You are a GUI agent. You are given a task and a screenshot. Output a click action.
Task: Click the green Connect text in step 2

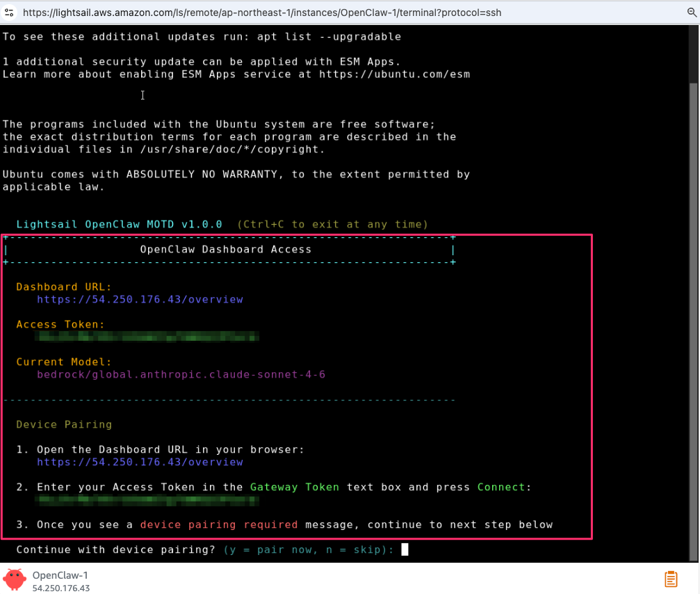(501, 487)
